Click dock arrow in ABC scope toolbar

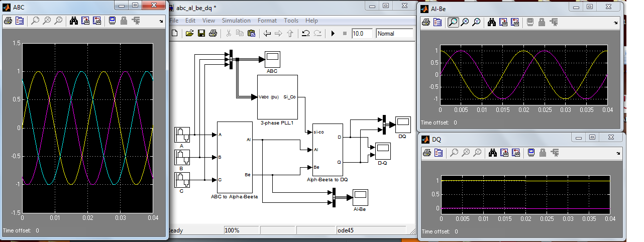pyautogui.click(x=161, y=22)
